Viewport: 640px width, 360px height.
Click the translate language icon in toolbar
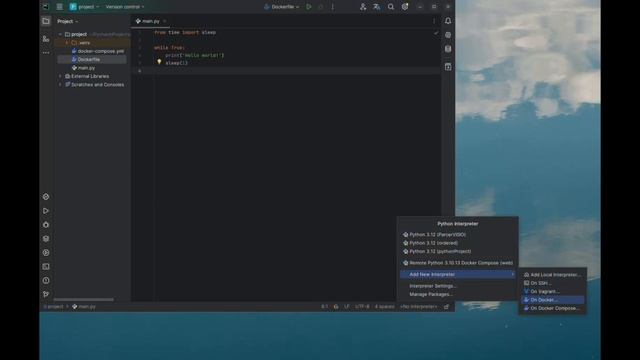(x=377, y=7)
